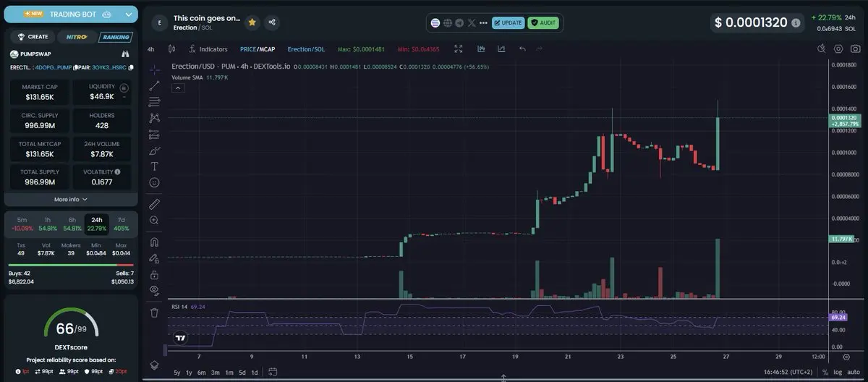
Task: Enable log scale
Action: [x=838, y=373]
